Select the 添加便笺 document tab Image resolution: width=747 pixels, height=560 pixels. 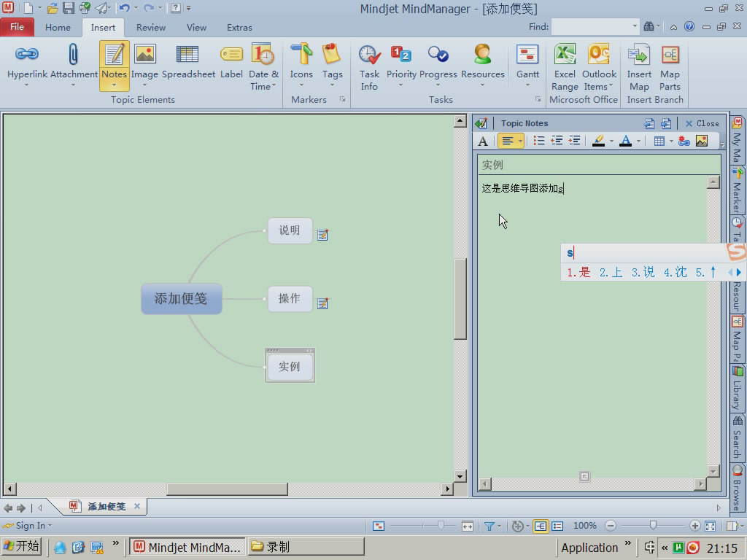106,506
